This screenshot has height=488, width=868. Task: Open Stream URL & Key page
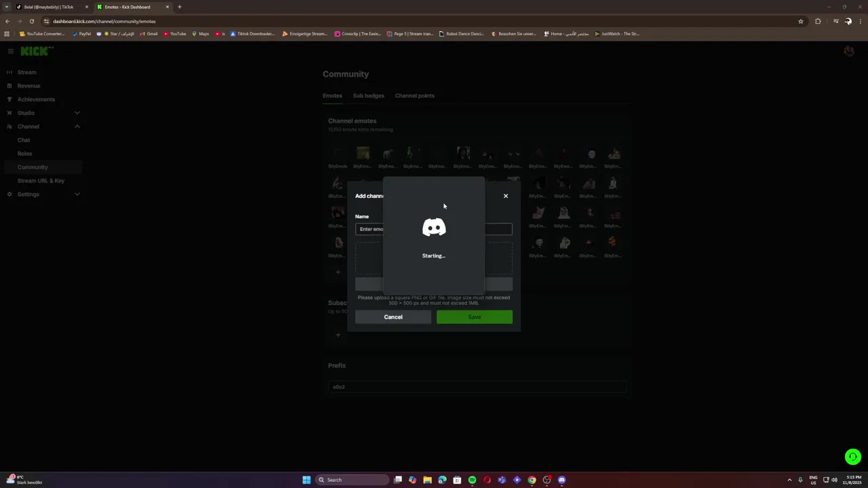41,181
